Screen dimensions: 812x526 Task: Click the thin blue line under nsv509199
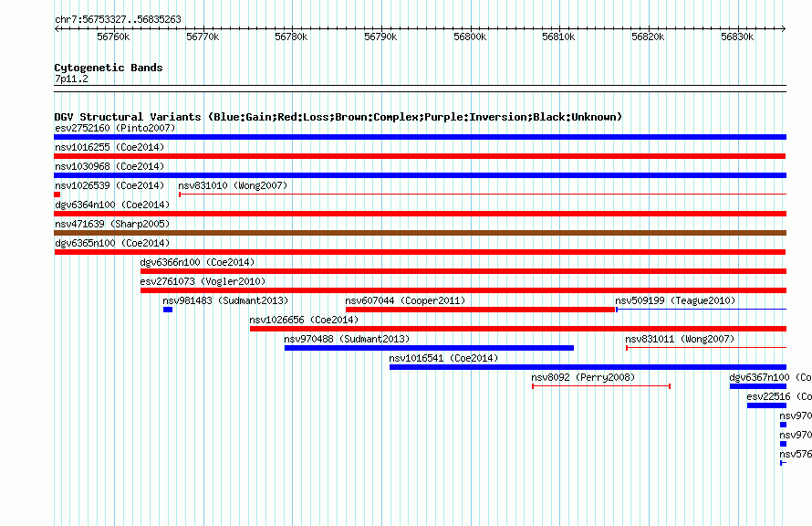pyautogui.click(x=702, y=310)
